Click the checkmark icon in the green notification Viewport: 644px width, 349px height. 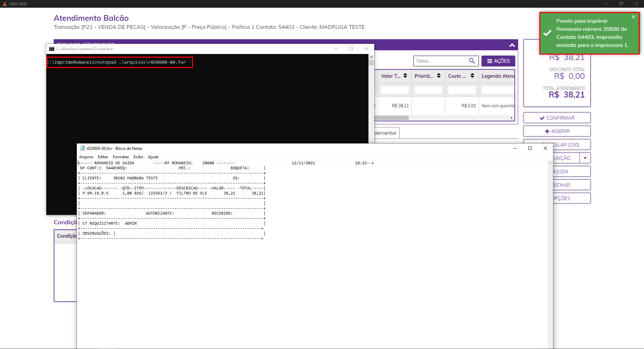coord(547,33)
